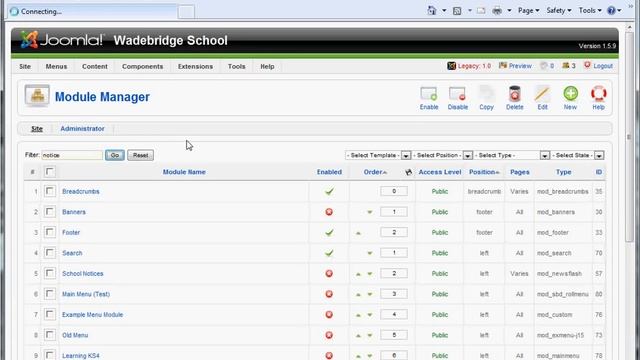Move Example Menu Module down with arrow
Screen dimensions: 640x360
click(x=369, y=315)
